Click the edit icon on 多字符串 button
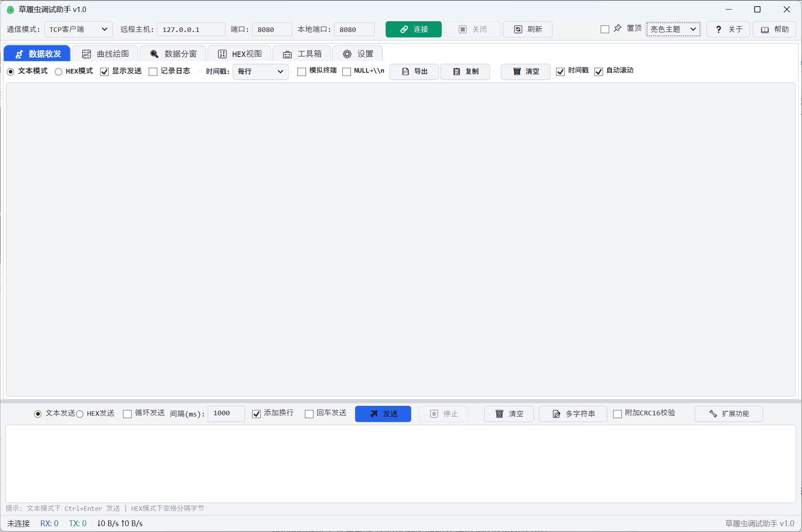The width and height of the screenshot is (802, 532). tap(557, 414)
